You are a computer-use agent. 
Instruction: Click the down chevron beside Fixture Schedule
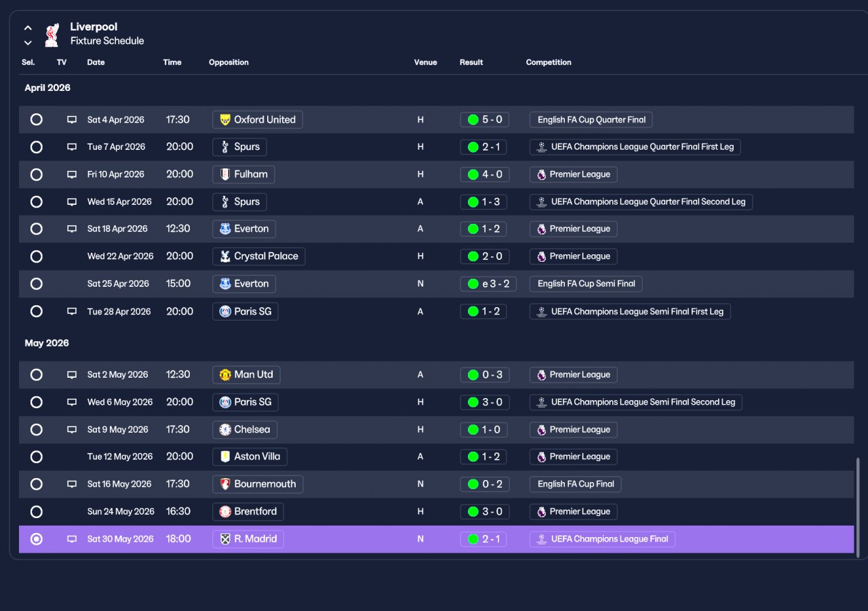pyautogui.click(x=28, y=43)
